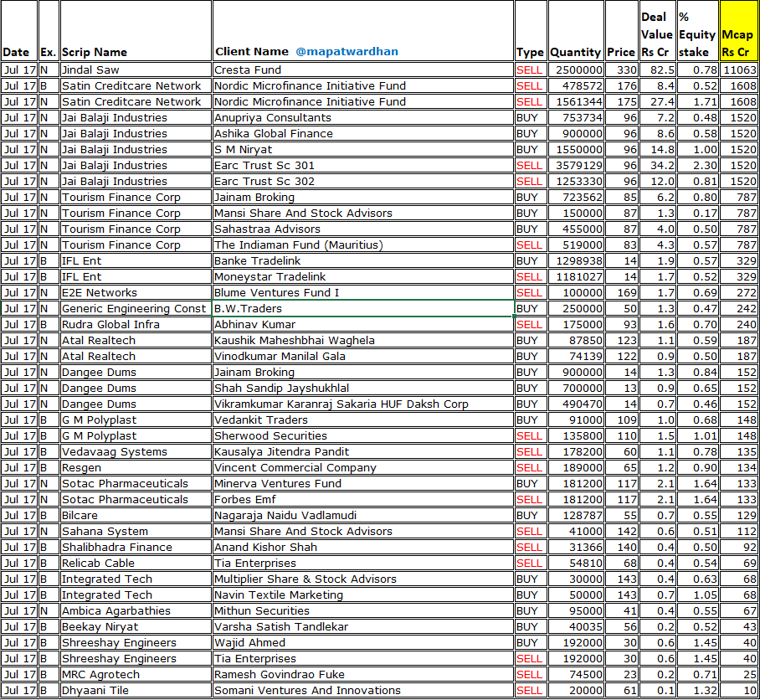
Task: Select Shalibhadra Finance scrip cell
Action: 136,547
